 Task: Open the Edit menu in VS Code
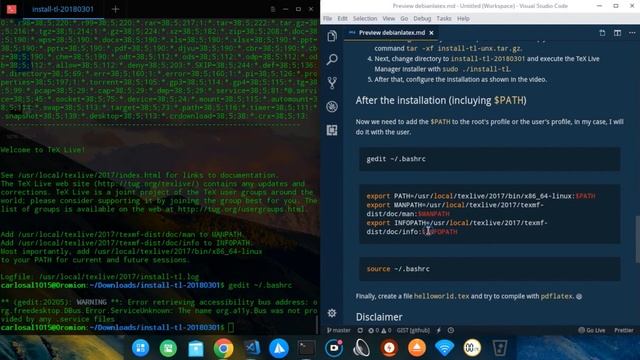342,18
